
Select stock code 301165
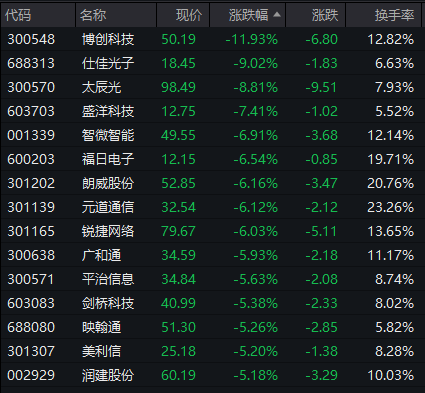[31, 231]
